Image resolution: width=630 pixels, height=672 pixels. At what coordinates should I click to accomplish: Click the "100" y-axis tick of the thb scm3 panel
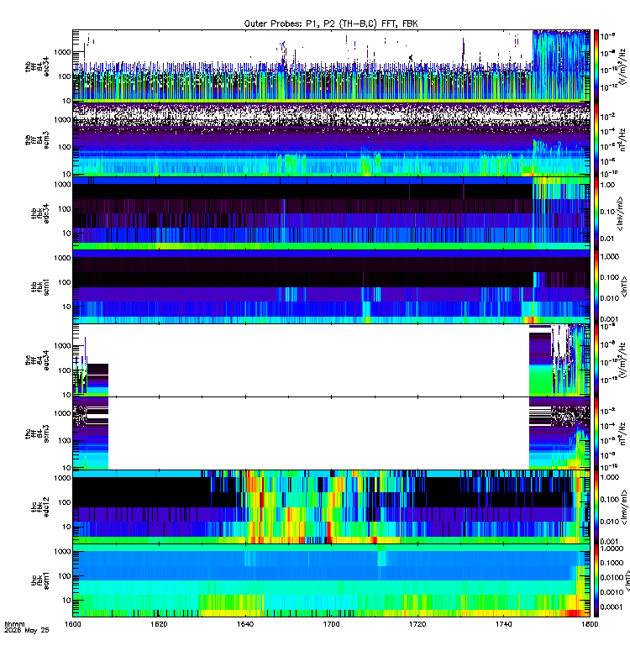pos(65,147)
